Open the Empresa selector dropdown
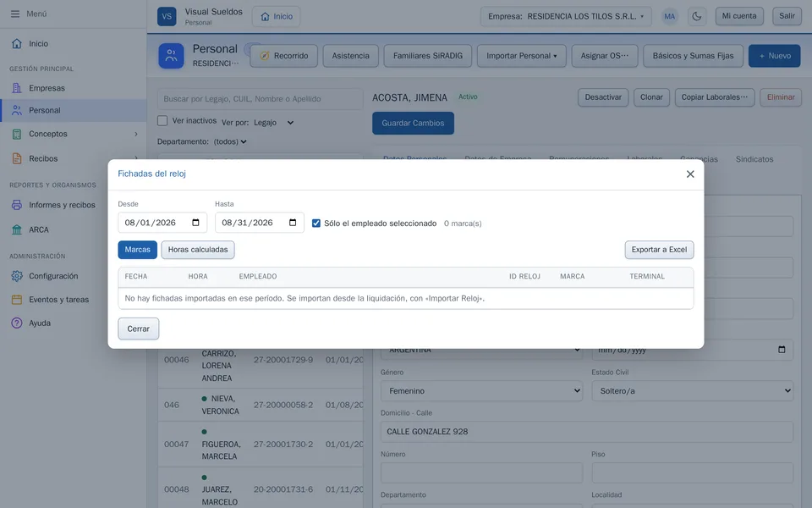The image size is (812, 508). 566,16
